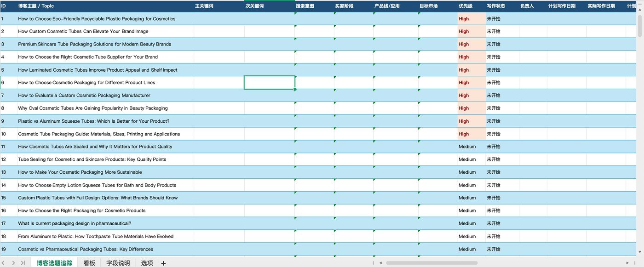Click the vertical scrollbar thumb

click(x=640, y=26)
